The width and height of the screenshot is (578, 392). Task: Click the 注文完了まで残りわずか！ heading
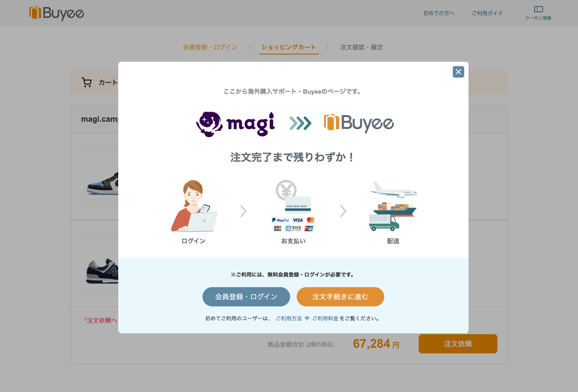(293, 157)
